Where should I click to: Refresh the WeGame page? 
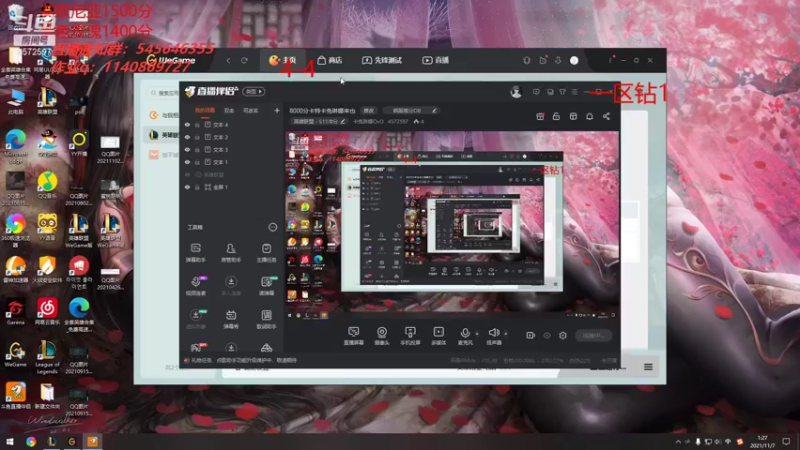[x=244, y=60]
